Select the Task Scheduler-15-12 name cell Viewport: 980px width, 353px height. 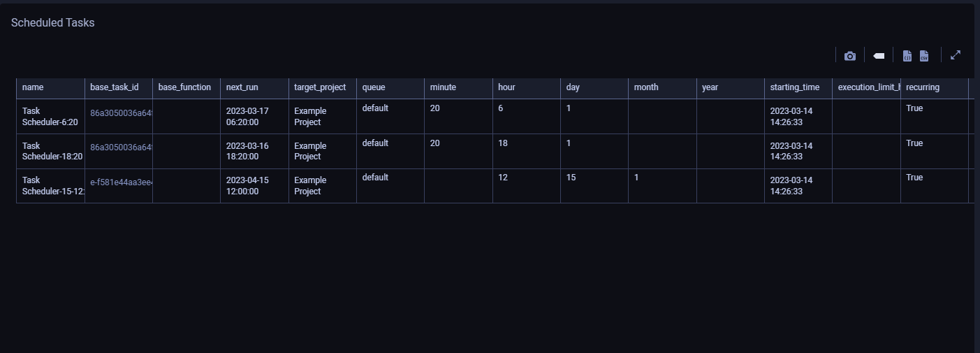point(52,186)
